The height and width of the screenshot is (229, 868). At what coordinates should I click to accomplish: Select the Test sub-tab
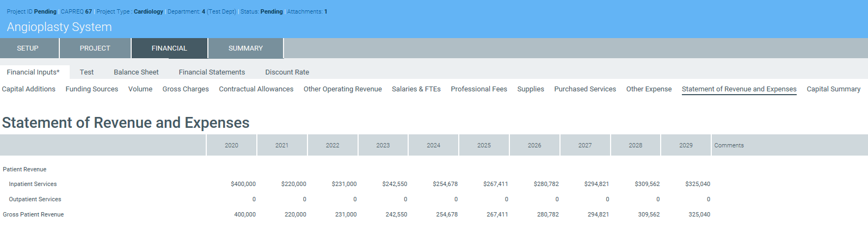[x=87, y=72]
